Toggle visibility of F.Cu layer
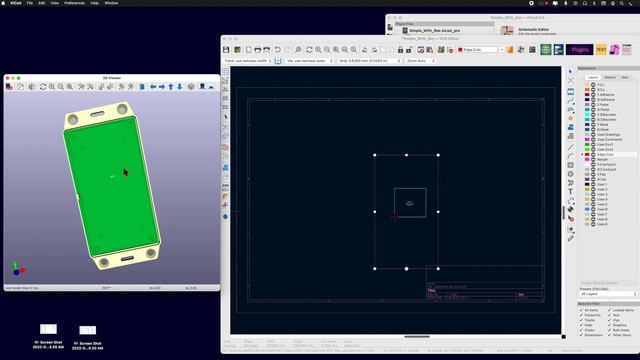Viewport: 640px width, 360px height. 593,85
